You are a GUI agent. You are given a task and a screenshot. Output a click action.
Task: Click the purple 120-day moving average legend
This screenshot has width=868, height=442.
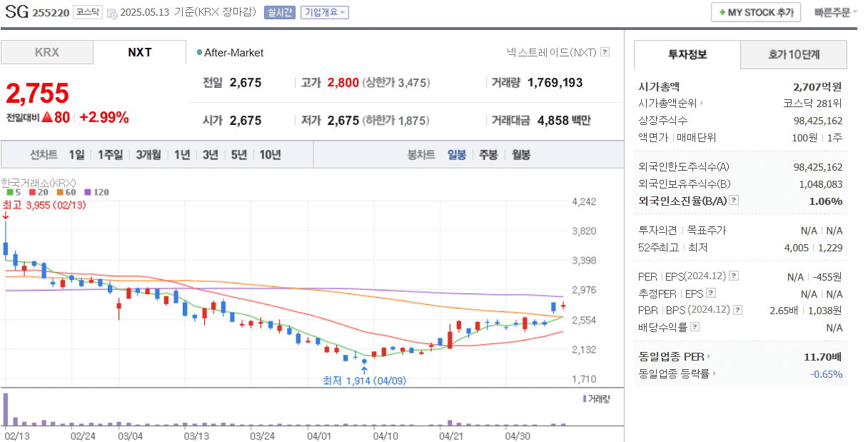click(96, 193)
